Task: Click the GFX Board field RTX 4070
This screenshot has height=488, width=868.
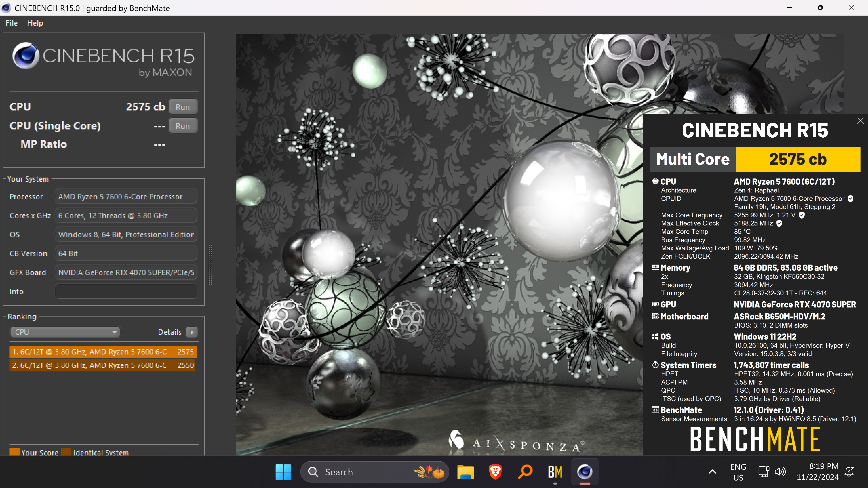Action: 126,273
